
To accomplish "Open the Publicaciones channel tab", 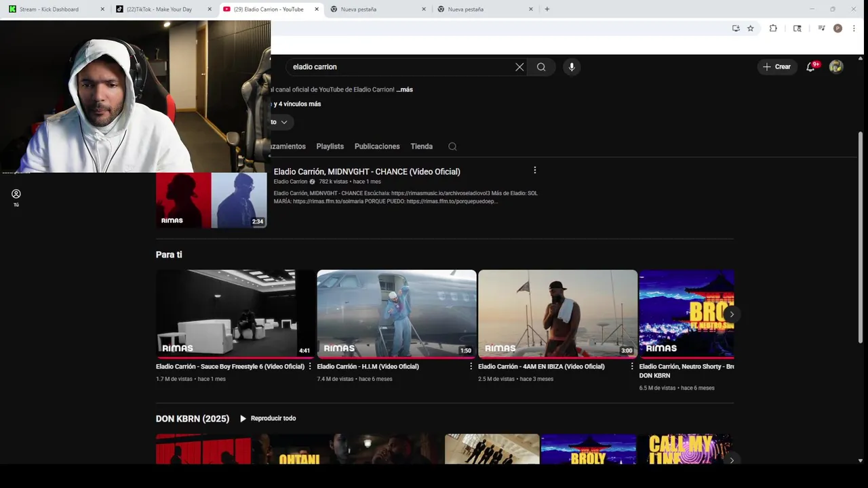I will [377, 146].
